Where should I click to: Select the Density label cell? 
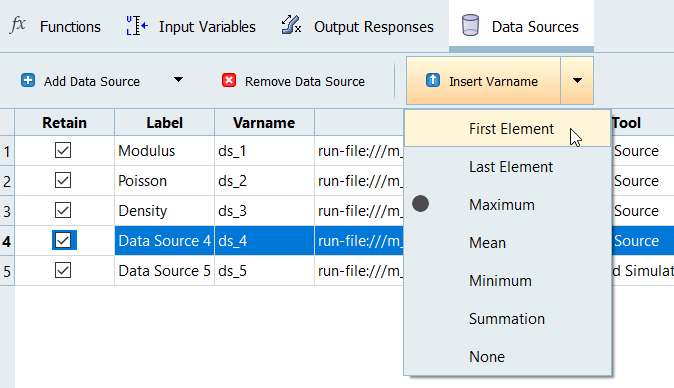[x=164, y=211]
